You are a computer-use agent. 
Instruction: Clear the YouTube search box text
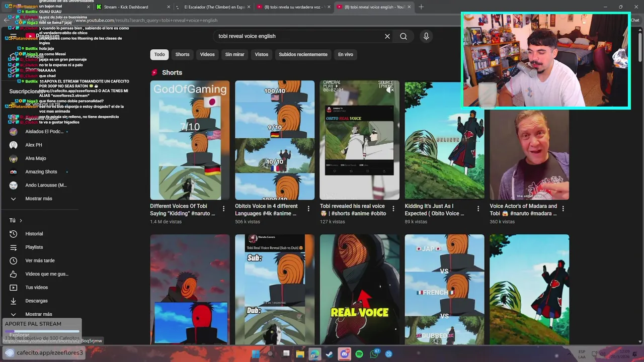(x=387, y=36)
